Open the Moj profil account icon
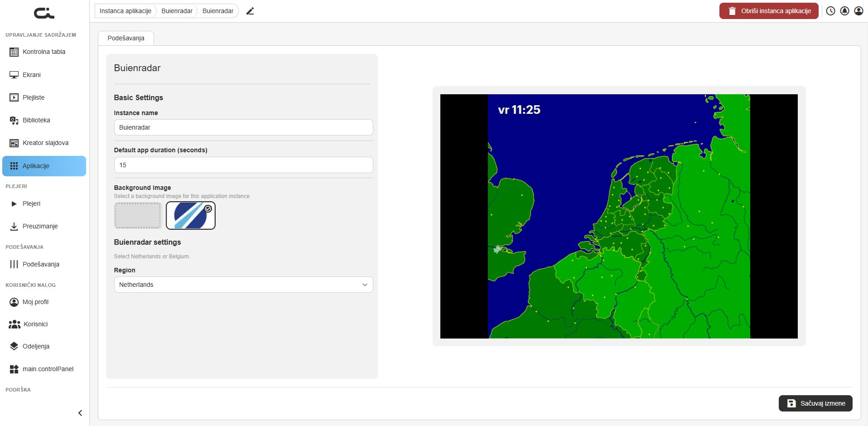868x426 pixels. click(x=14, y=302)
